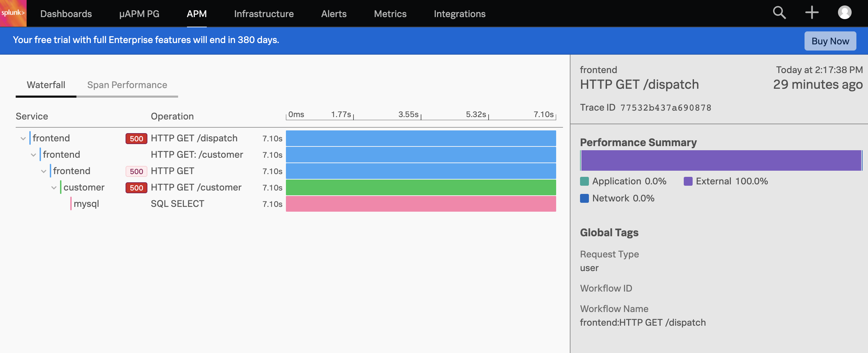Click the Workflow ID label
This screenshot has height=353, width=868.
point(606,288)
